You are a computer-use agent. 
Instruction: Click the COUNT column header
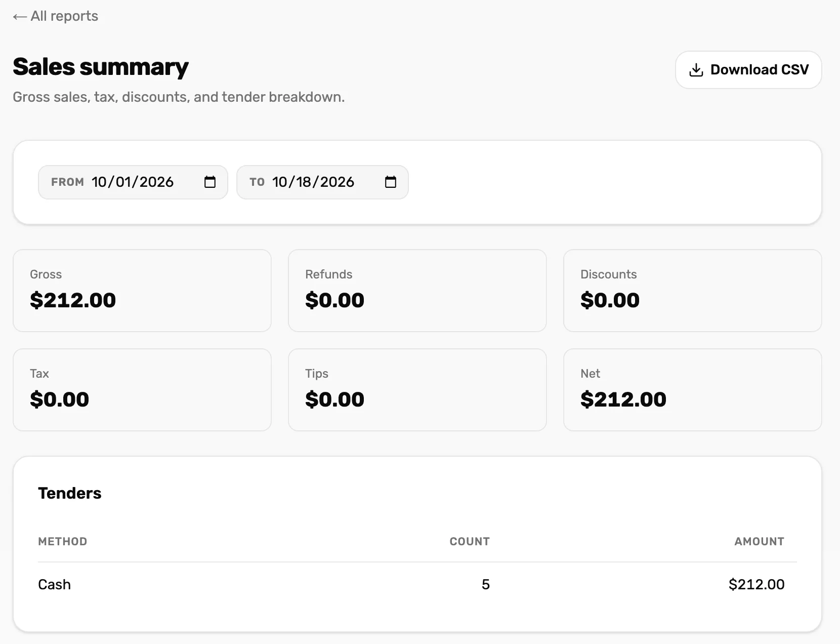(470, 542)
